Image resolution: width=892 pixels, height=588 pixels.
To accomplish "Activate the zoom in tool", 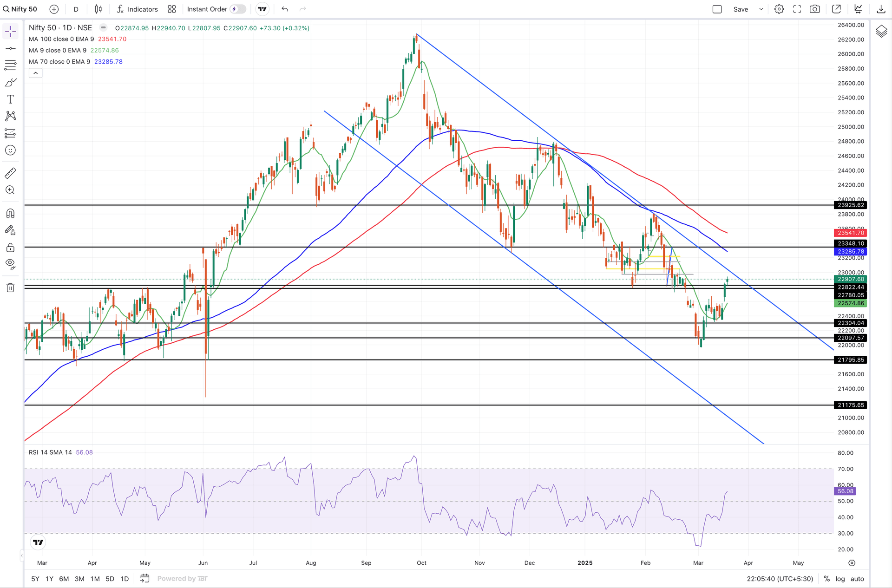I will pos(10,190).
